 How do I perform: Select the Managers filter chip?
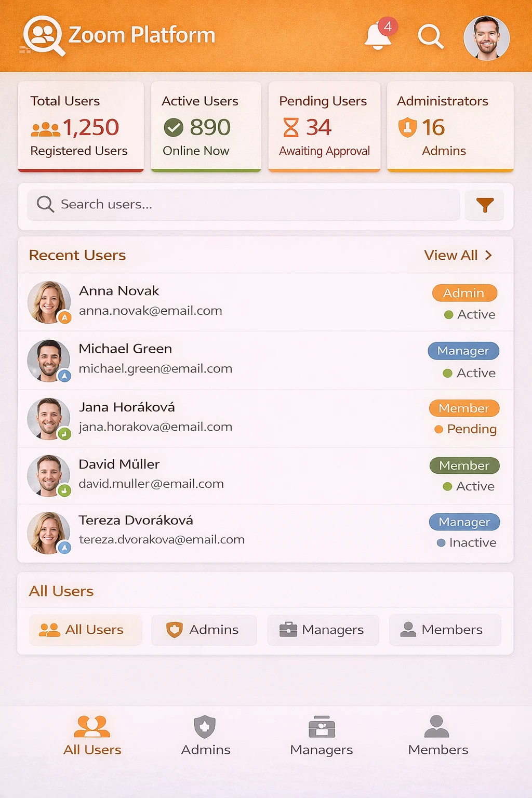[x=323, y=630]
